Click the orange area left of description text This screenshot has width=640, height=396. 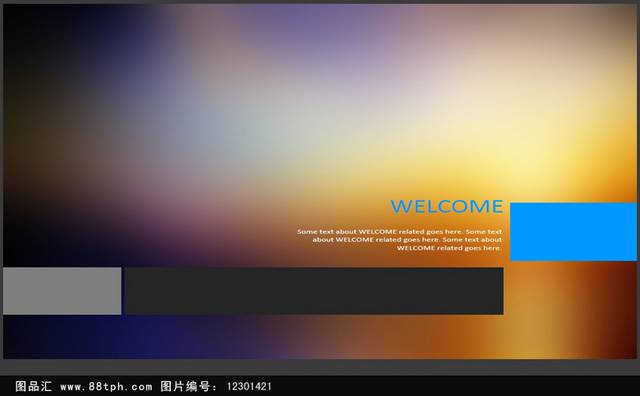point(261,241)
